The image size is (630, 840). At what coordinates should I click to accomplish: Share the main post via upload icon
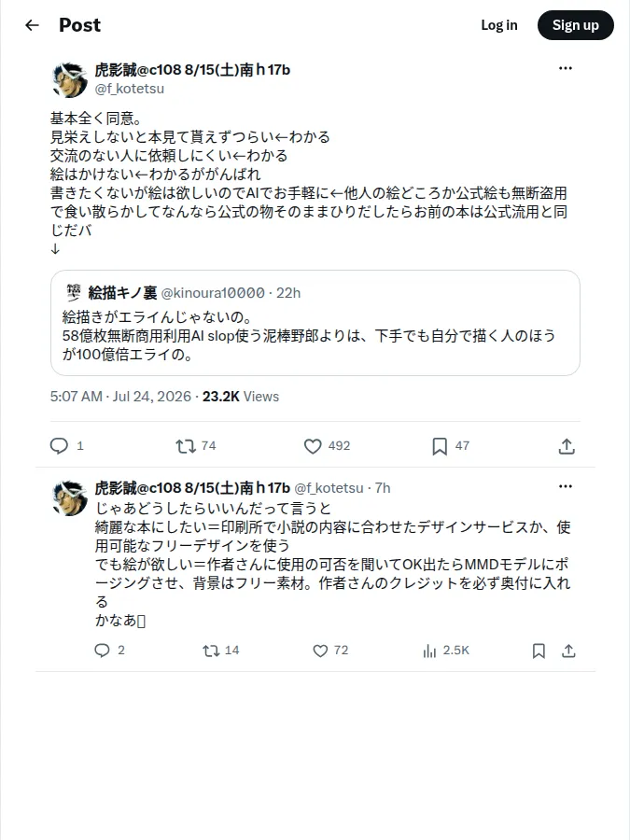(x=567, y=446)
